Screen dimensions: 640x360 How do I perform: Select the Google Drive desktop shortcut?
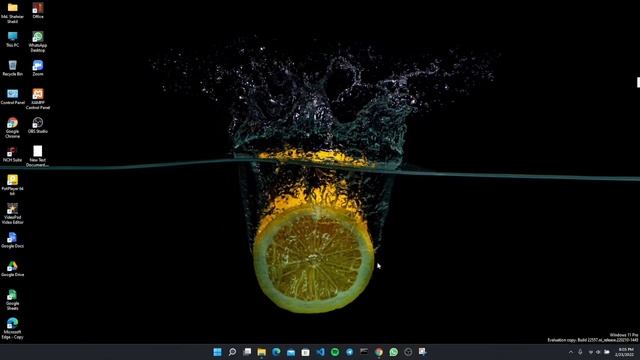point(12,269)
